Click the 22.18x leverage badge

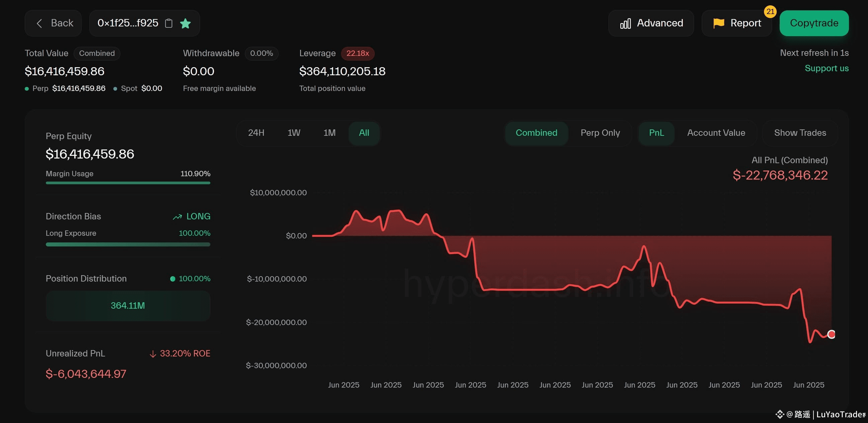click(358, 54)
